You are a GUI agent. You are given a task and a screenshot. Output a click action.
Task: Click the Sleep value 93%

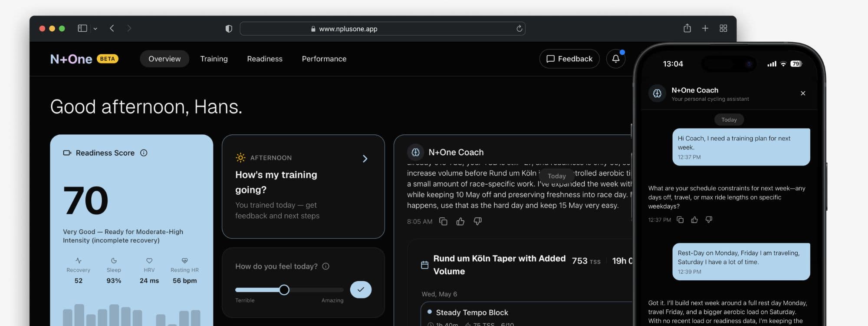pos(114,281)
